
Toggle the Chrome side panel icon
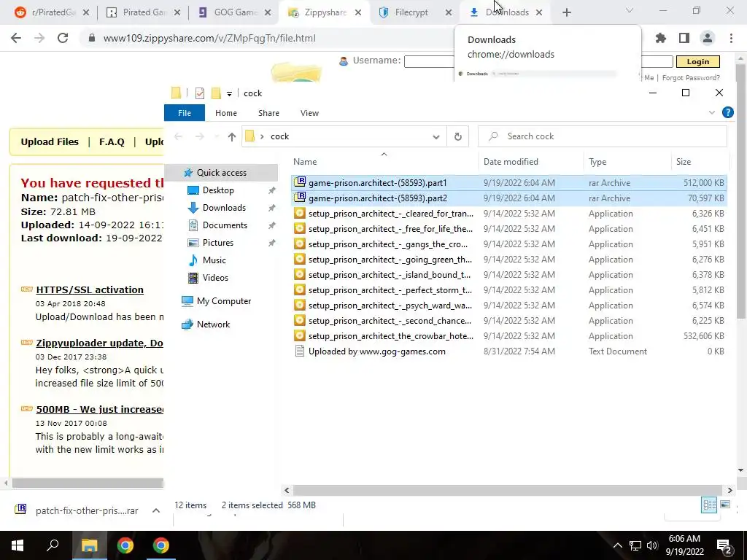pos(684,38)
